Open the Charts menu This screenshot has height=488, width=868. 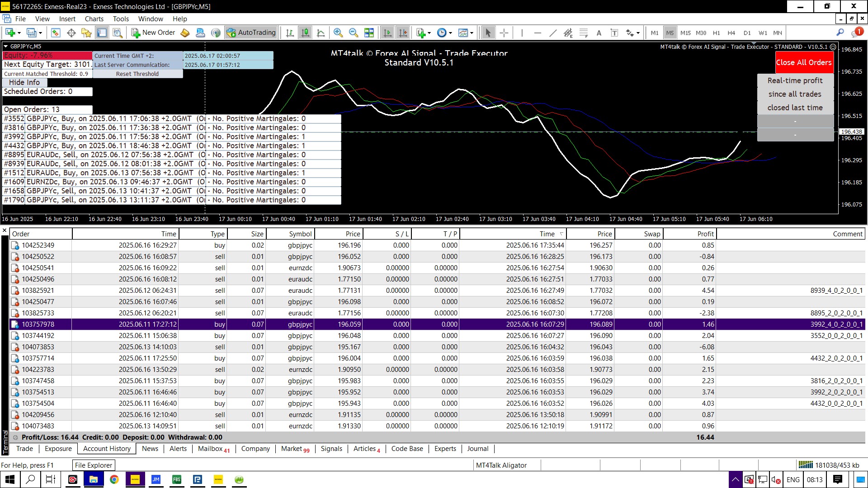[94, 19]
